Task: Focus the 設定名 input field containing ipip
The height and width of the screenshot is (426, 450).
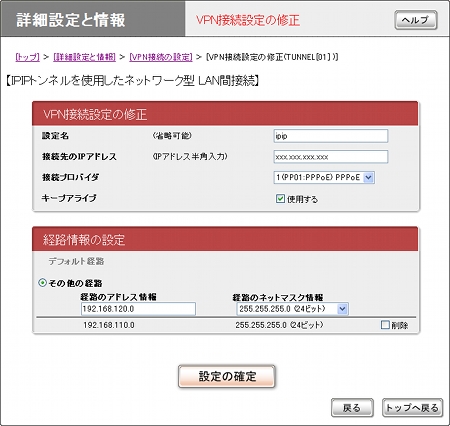Action: pos(331,136)
